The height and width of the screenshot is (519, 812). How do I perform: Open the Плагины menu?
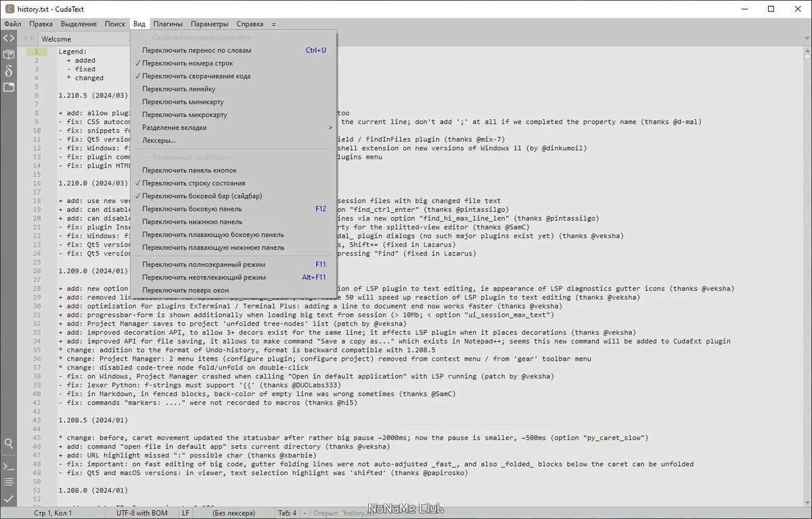tap(168, 24)
